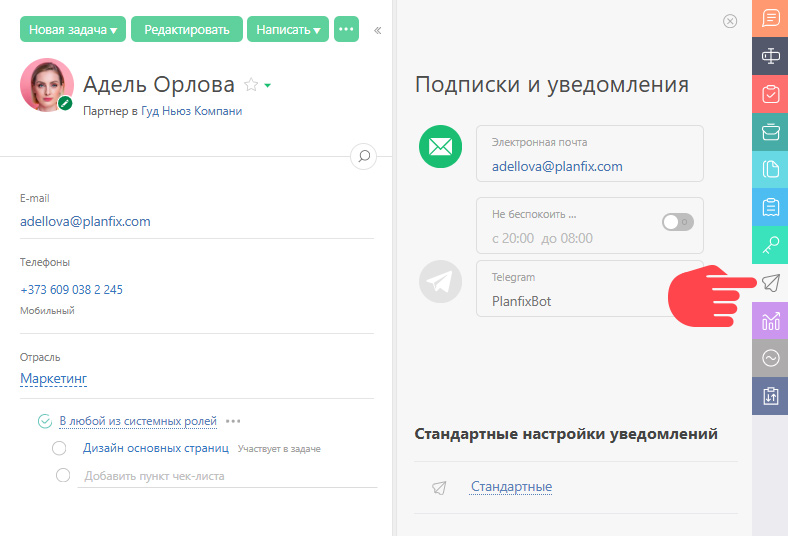Image resolution: width=788 pixels, height=536 pixels.
Task: Open the red checklist tasks sidebar icon
Action: pyautogui.click(x=770, y=94)
